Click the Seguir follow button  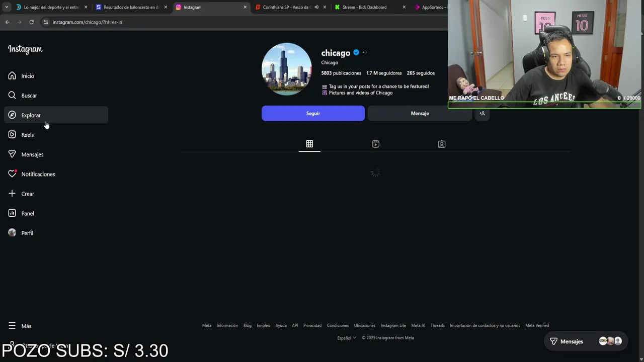click(x=313, y=113)
